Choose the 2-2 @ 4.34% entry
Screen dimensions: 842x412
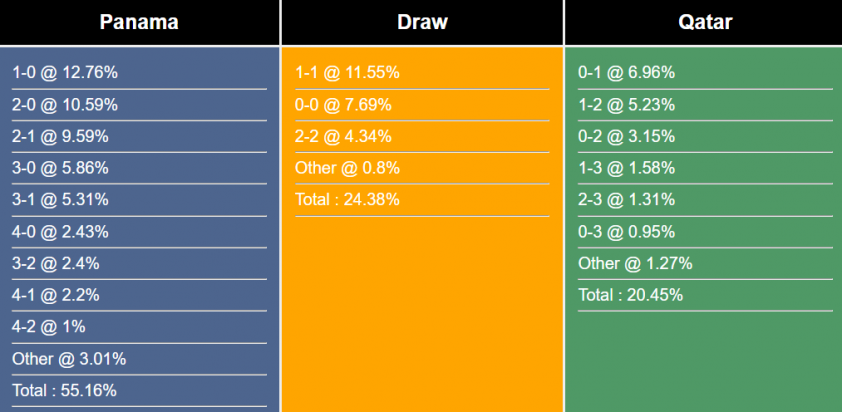click(343, 137)
